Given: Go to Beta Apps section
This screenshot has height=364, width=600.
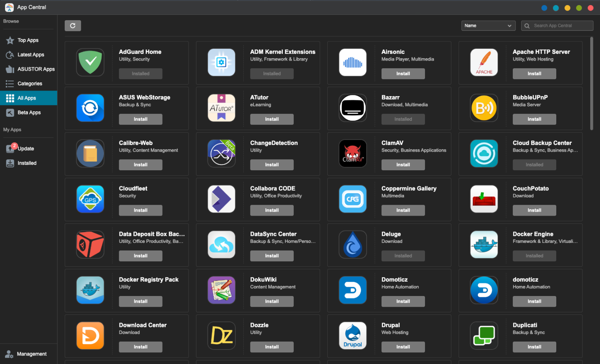Looking at the screenshot, I should tap(29, 112).
